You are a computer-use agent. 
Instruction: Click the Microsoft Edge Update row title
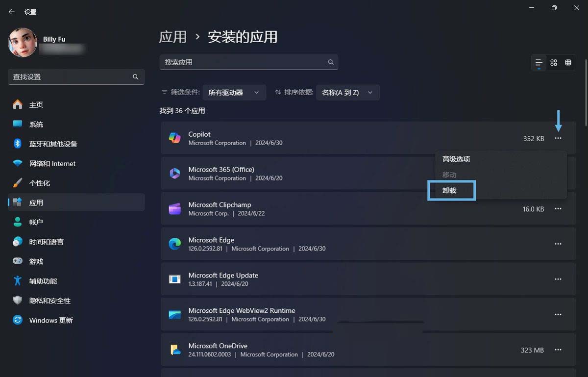click(x=223, y=276)
